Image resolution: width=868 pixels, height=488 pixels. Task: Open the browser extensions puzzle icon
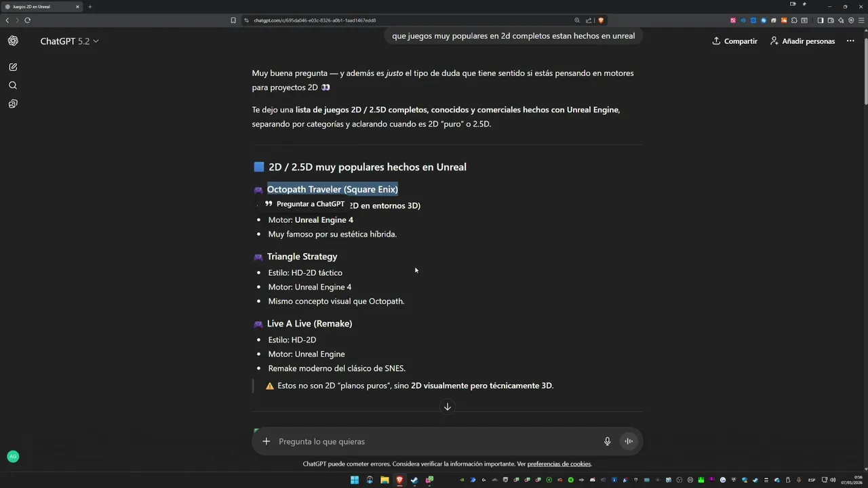coord(794,20)
